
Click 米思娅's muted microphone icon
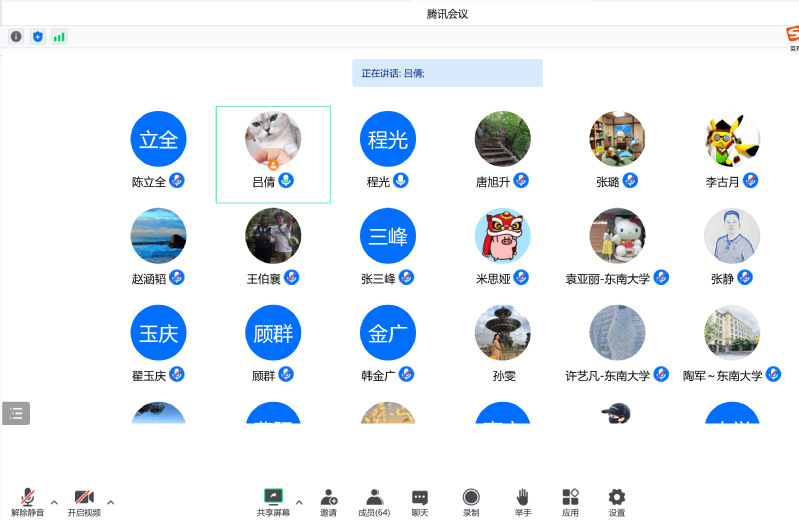coord(521,277)
